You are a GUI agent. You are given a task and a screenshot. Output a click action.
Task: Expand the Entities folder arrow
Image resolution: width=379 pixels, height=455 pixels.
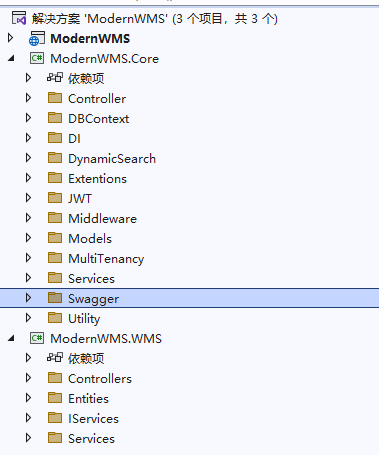(x=29, y=398)
